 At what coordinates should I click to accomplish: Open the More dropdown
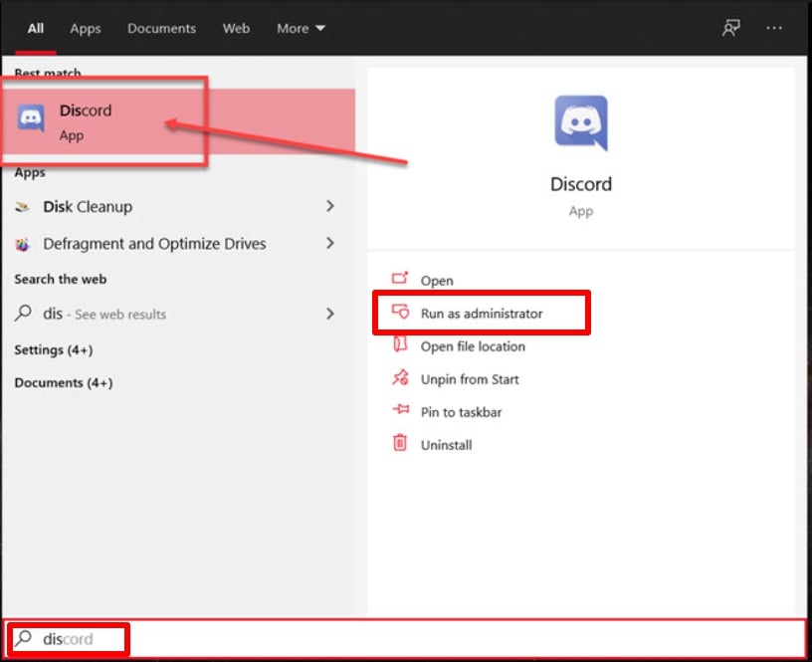pyautogui.click(x=301, y=28)
